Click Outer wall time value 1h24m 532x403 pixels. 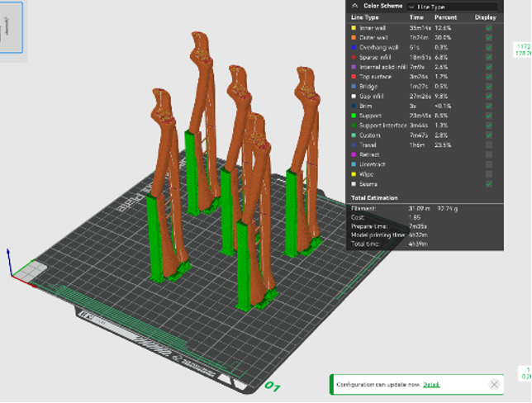click(x=419, y=38)
